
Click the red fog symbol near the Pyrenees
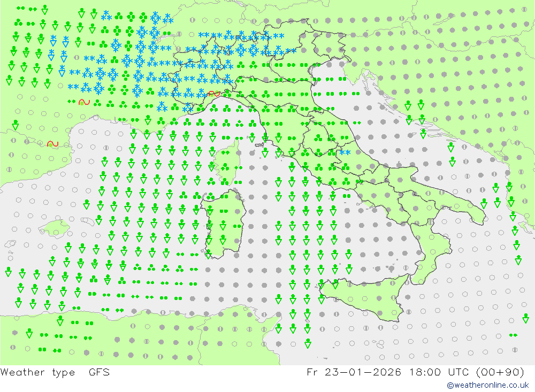click(x=52, y=144)
